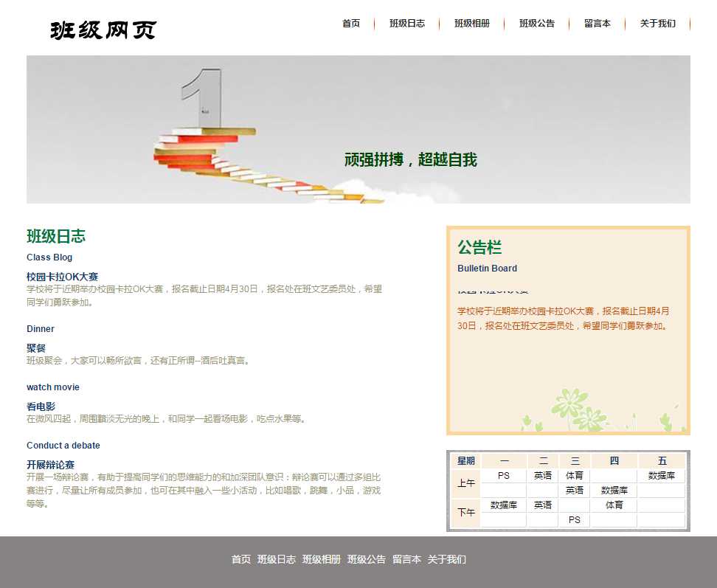Click the 顽强拼搏，超越自我 banner slogan
Screen dimensions: 717x588
pyautogui.click(x=411, y=159)
